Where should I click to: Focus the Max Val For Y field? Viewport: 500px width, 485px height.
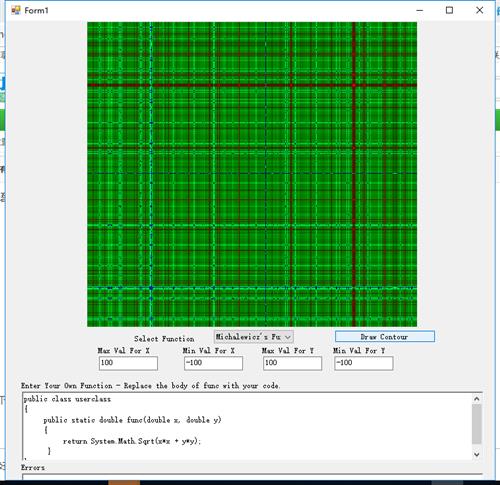(x=292, y=363)
